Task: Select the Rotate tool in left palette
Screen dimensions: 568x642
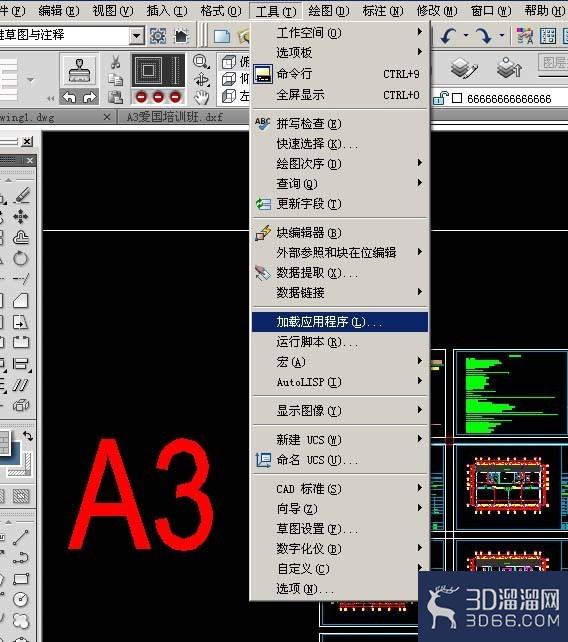Action: point(20,258)
